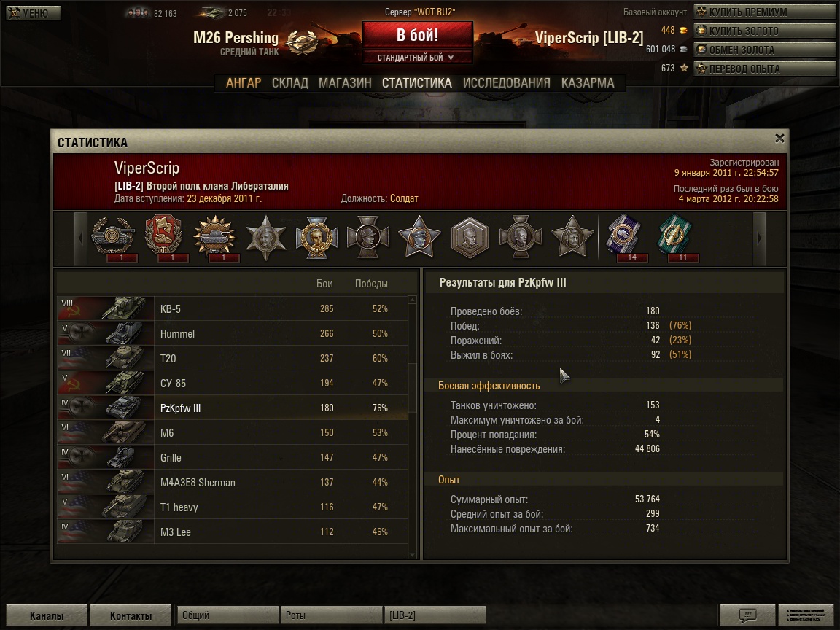Select the Hummel row in the tank list
Viewport: 840px width, 630px height.
(x=233, y=333)
